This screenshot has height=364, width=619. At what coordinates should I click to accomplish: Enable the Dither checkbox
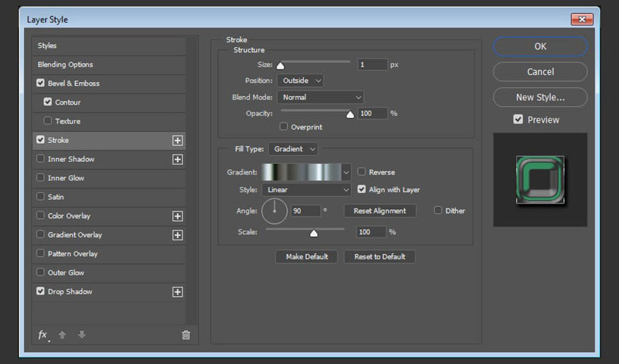(438, 210)
